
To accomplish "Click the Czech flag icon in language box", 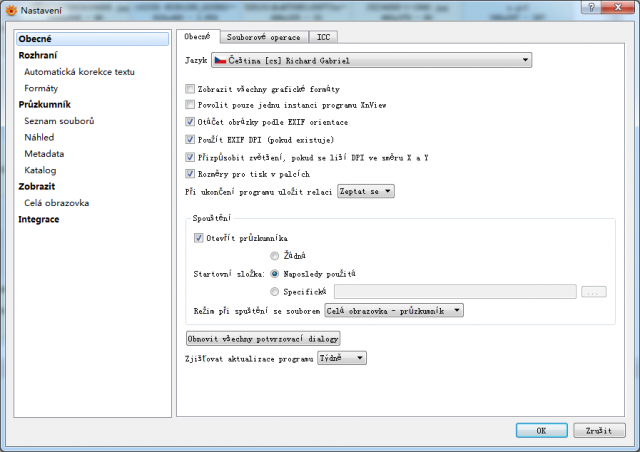I will [x=220, y=60].
